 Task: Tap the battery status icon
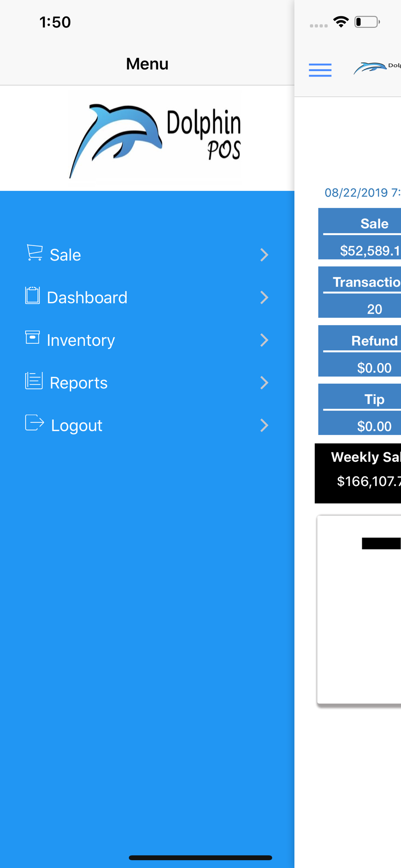367,22
